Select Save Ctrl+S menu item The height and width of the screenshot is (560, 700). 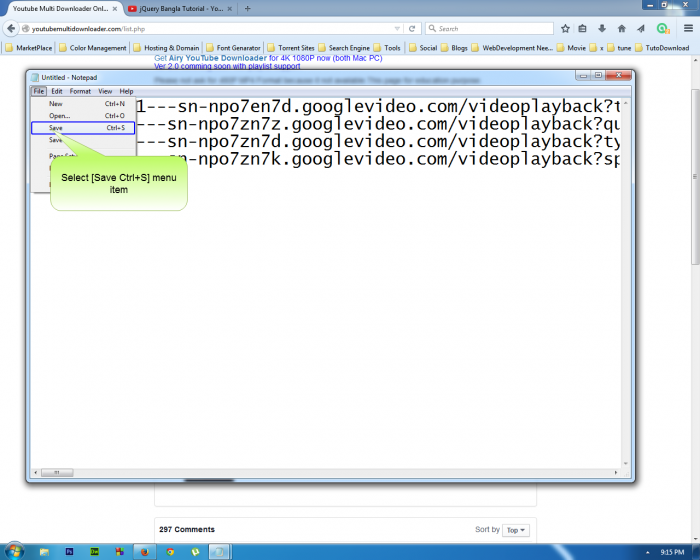(83, 128)
